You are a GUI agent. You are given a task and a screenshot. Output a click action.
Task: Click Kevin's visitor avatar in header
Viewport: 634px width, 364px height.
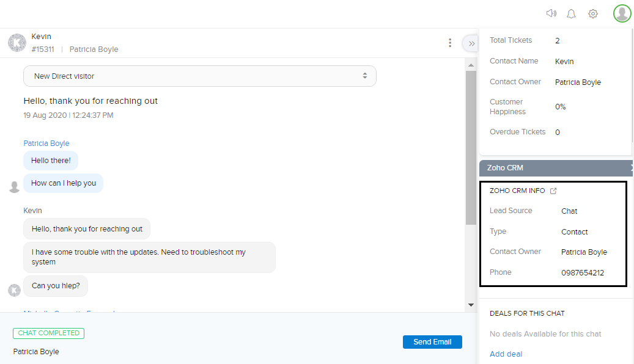coord(17,43)
